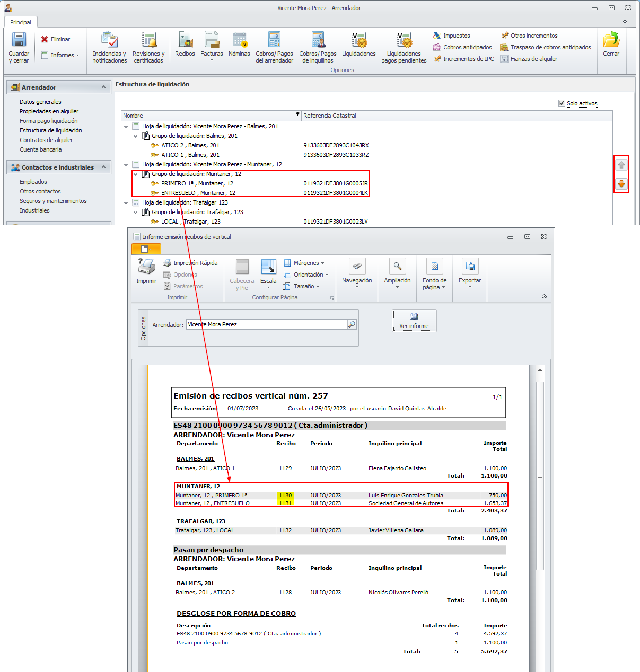Viewport: 640px width, 672px height.
Task: Open Estructura de liquidación in sidebar
Action: pyautogui.click(x=50, y=130)
